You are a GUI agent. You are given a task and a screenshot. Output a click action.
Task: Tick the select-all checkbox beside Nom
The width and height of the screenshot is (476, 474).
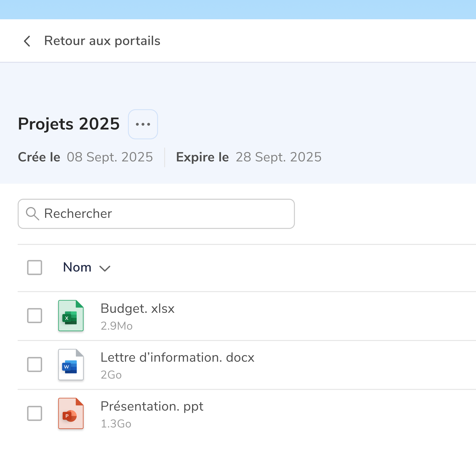click(x=35, y=267)
